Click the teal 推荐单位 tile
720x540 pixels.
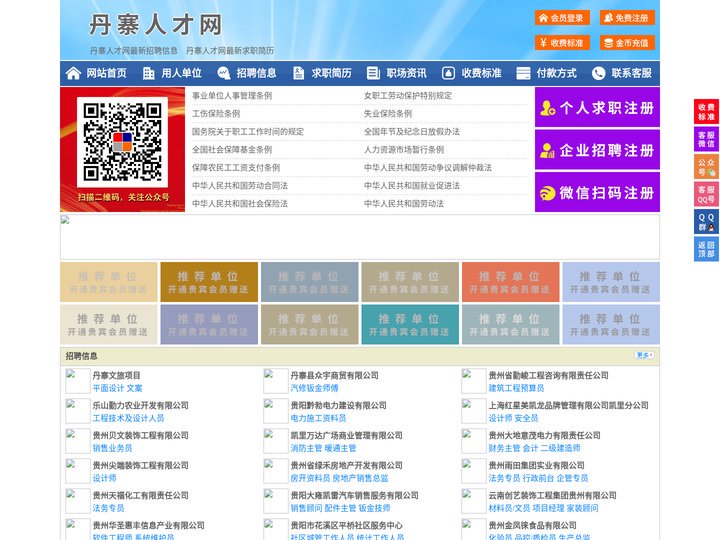coord(410,324)
